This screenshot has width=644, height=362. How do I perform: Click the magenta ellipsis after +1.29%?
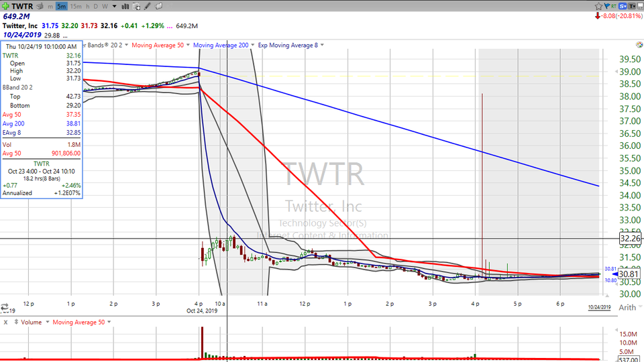[170, 26]
